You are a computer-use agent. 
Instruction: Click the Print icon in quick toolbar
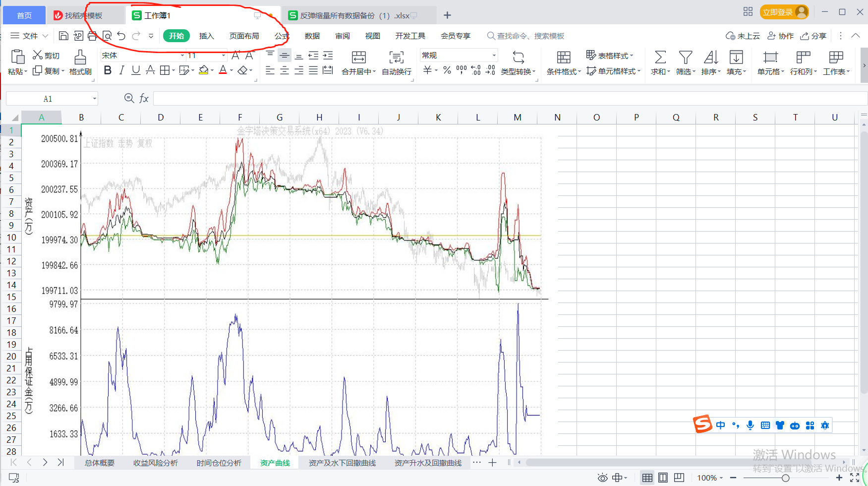coord(92,36)
